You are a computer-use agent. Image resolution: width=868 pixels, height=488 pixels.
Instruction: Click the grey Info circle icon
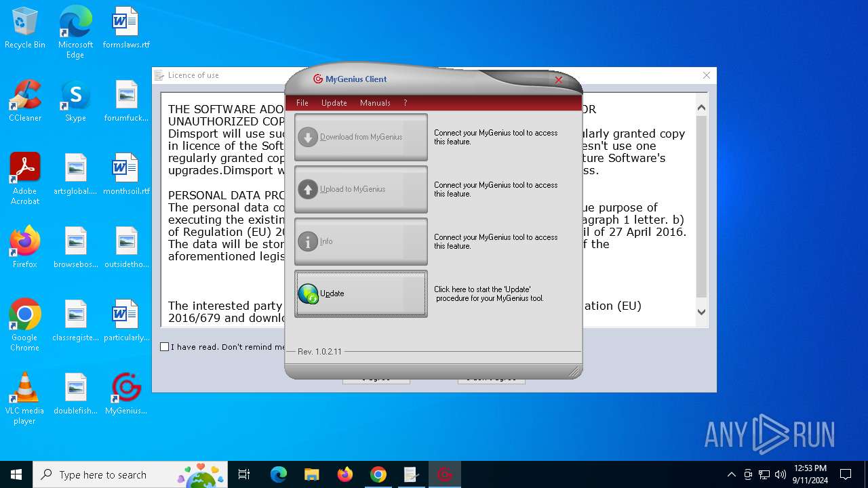coord(308,241)
